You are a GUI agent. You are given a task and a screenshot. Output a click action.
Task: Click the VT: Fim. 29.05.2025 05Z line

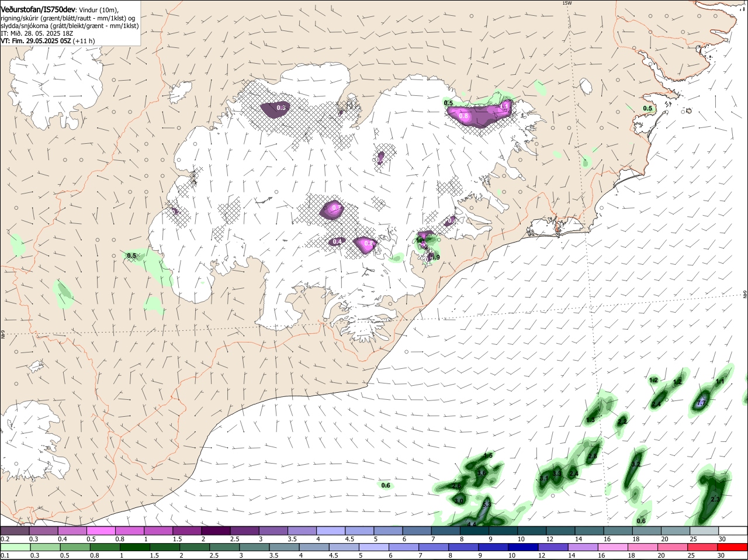click(x=36, y=41)
